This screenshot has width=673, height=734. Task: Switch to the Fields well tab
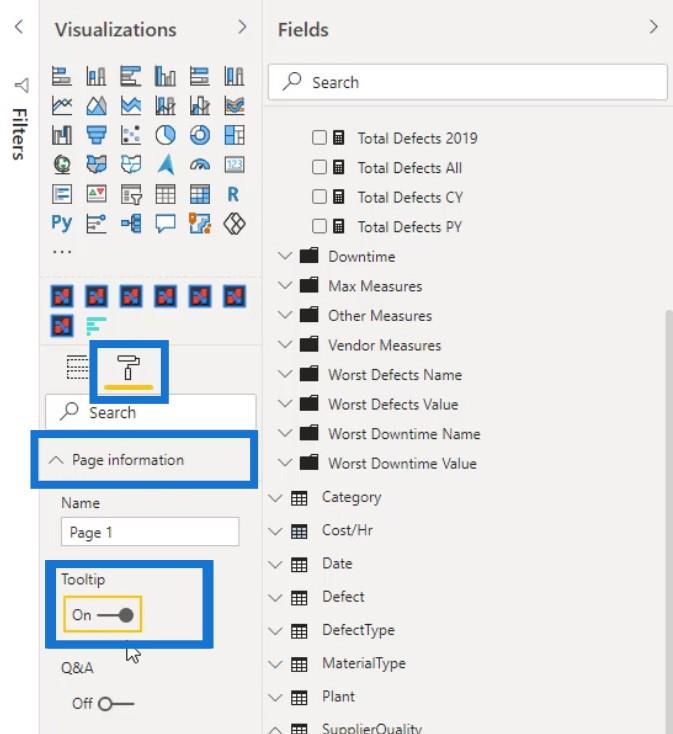coord(77,368)
